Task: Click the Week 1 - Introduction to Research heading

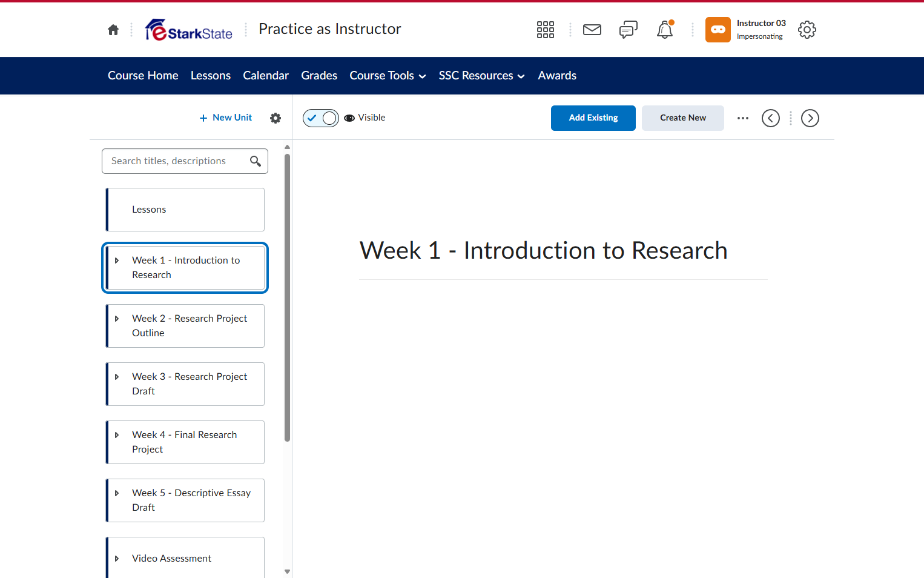Action: [544, 250]
